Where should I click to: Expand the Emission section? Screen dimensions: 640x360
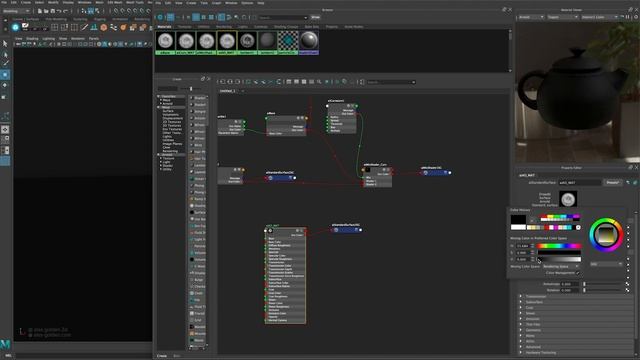pos(520,319)
